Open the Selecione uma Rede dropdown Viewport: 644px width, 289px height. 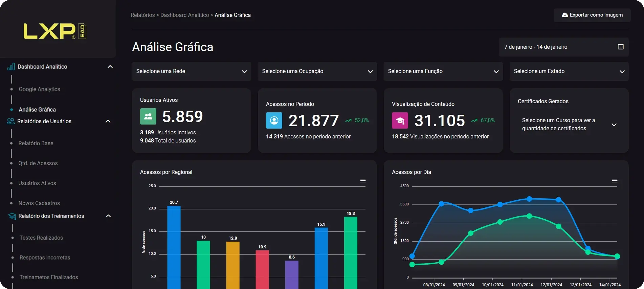click(x=191, y=71)
